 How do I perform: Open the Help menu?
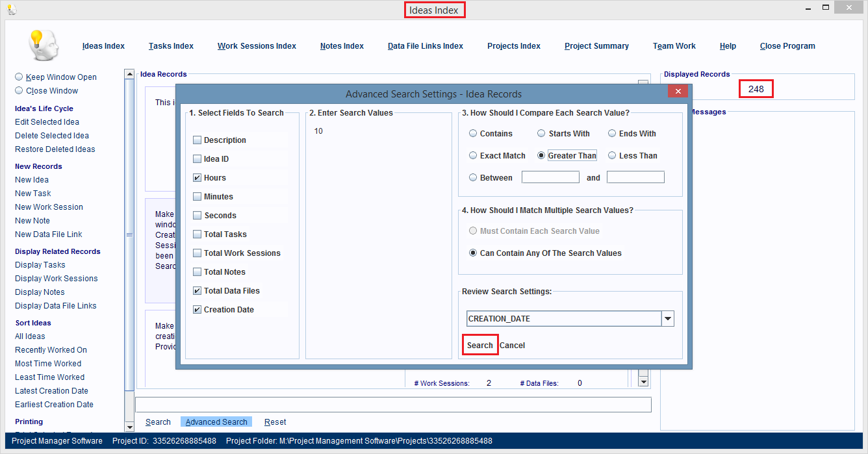728,46
